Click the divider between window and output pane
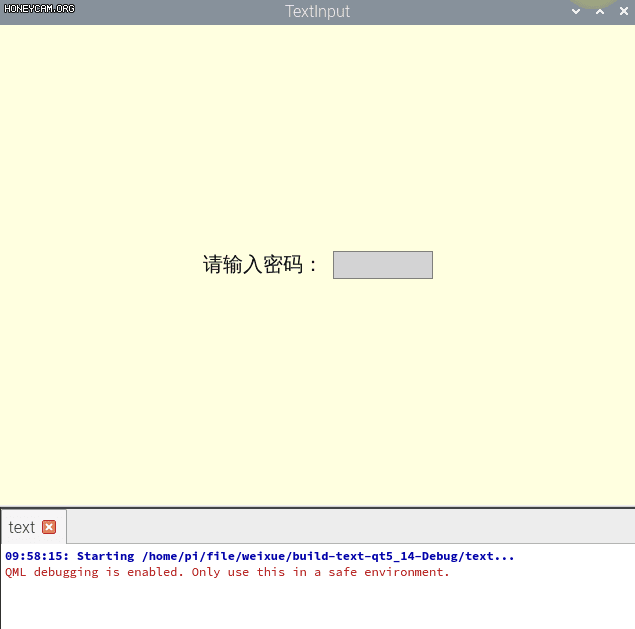 317,508
